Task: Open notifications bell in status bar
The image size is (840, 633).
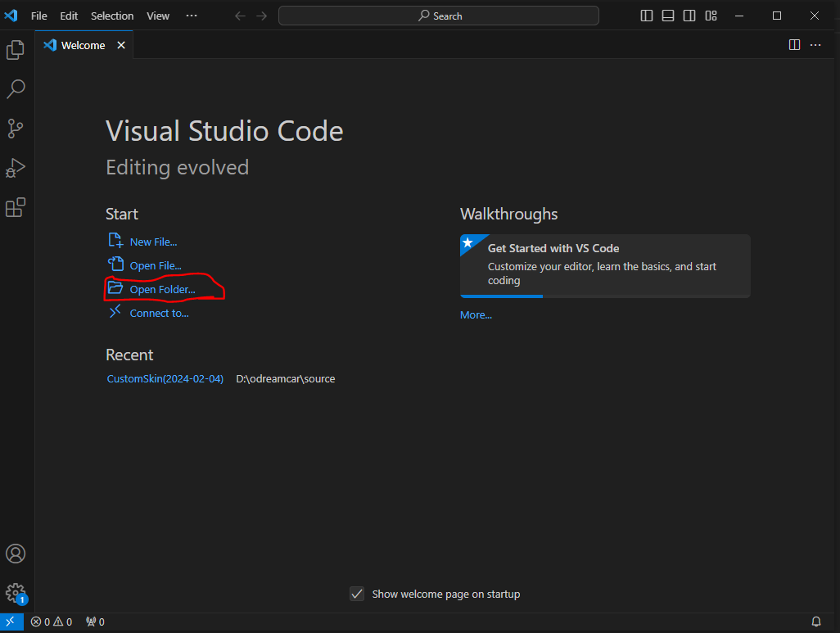Action: 816,622
